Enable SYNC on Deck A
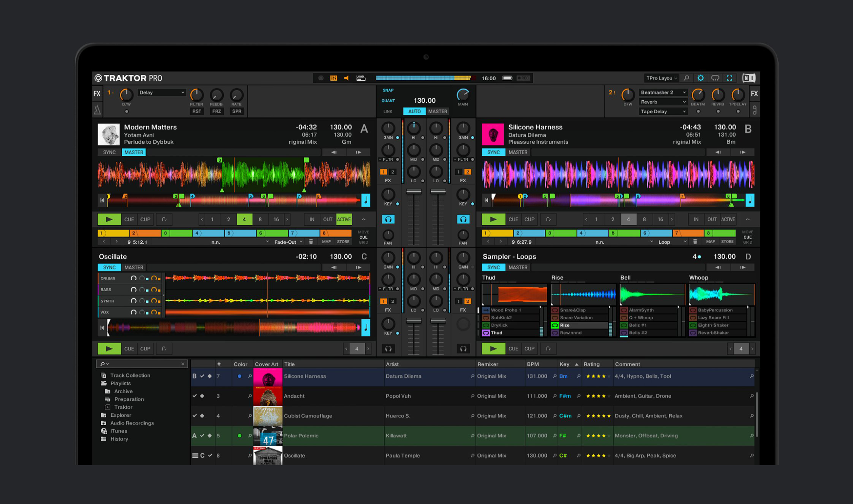 pyautogui.click(x=109, y=152)
